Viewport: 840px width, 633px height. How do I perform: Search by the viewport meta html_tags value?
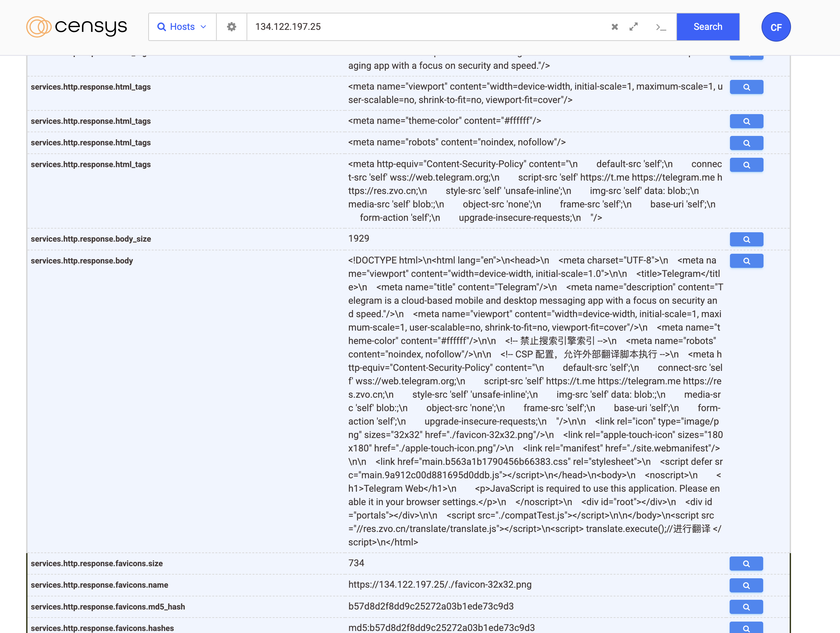[x=746, y=87]
